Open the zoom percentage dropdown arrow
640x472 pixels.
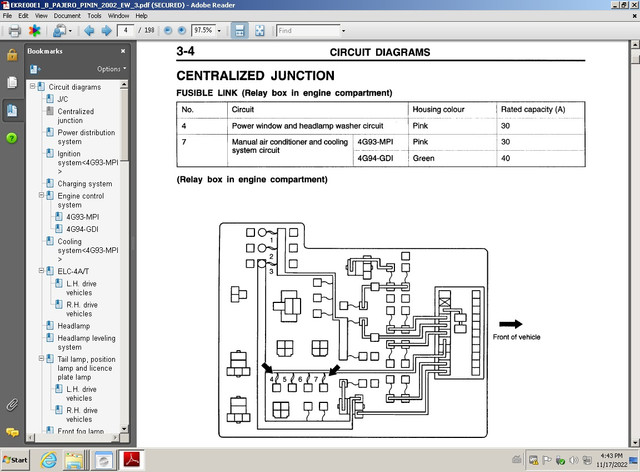coord(219,31)
